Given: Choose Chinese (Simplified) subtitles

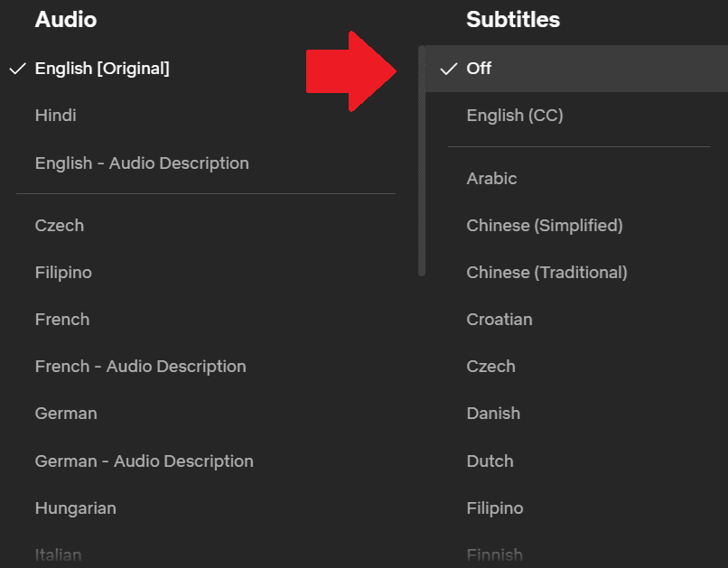Looking at the screenshot, I should [x=545, y=226].
